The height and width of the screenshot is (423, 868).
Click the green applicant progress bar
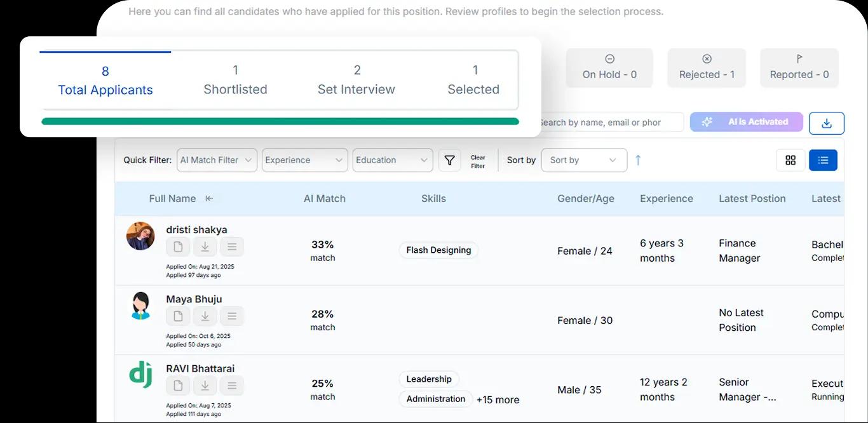(280, 120)
